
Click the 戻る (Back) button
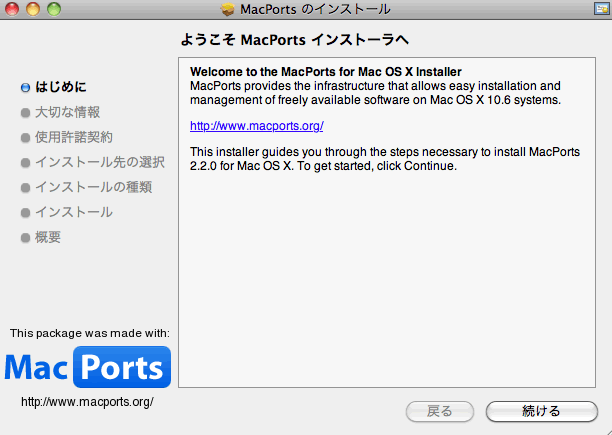click(x=440, y=411)
